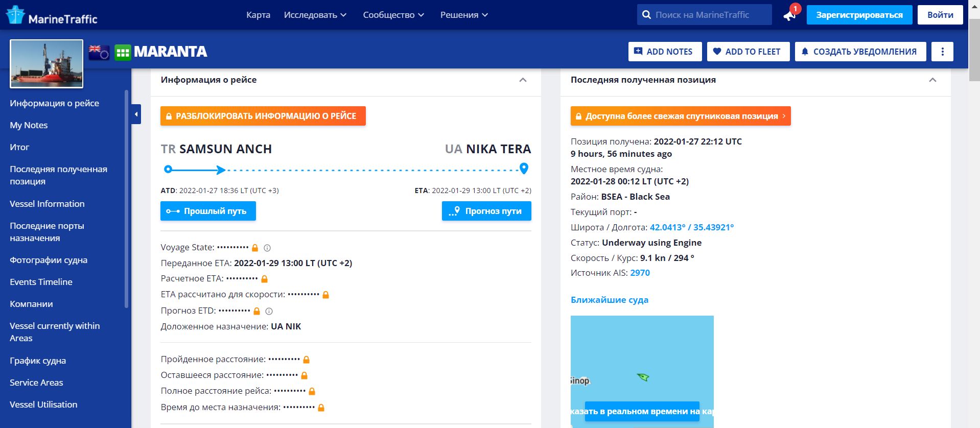Open the three-dot more options menu

click(x=942, y=52)
